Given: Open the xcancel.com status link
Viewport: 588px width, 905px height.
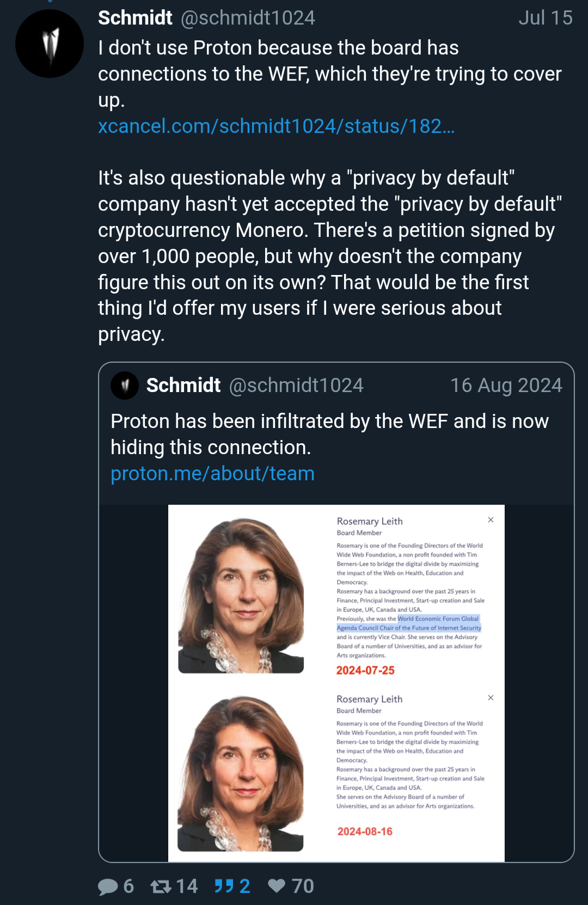Looking at the screenshot, I should click(276, 126).
